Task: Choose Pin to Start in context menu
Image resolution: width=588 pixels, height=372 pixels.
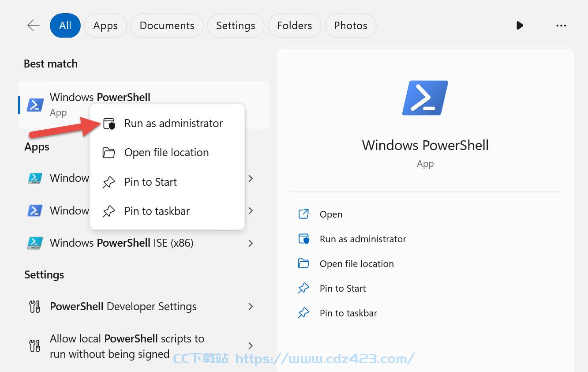Action: (x=167, y=182)
